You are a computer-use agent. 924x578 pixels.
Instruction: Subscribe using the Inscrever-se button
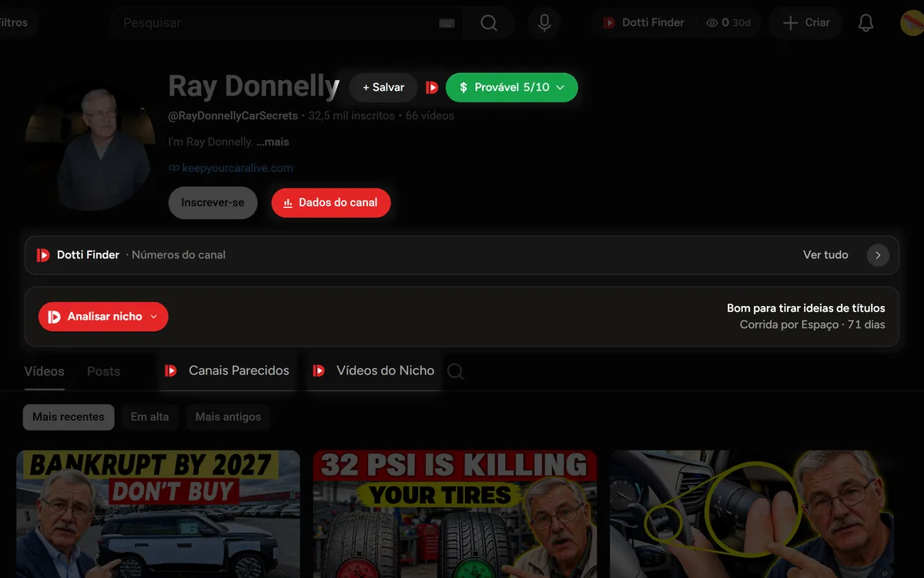(x=213, y=203)
